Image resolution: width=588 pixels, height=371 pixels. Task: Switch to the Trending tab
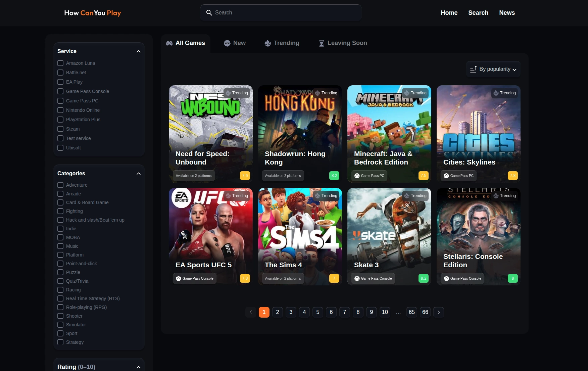[282, 43]
